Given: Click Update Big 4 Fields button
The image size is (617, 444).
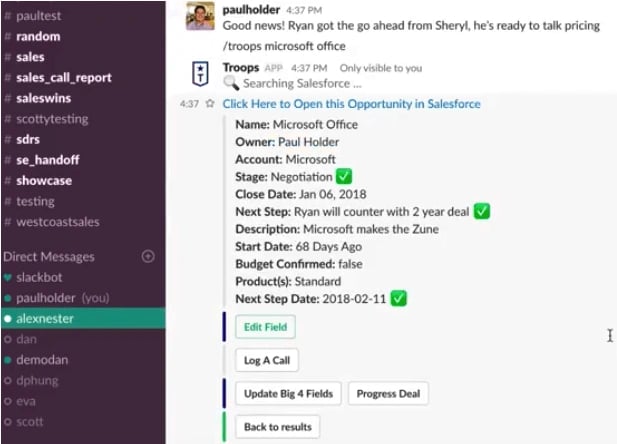Looking at the screenshot, I should point(289,393).
